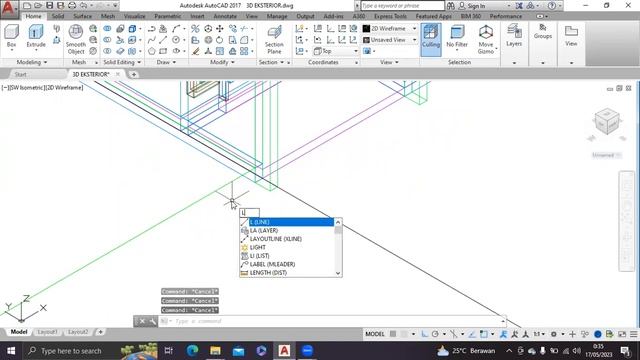
Task: Click the Customization menu icon in status bar
Action: point(634,334)
